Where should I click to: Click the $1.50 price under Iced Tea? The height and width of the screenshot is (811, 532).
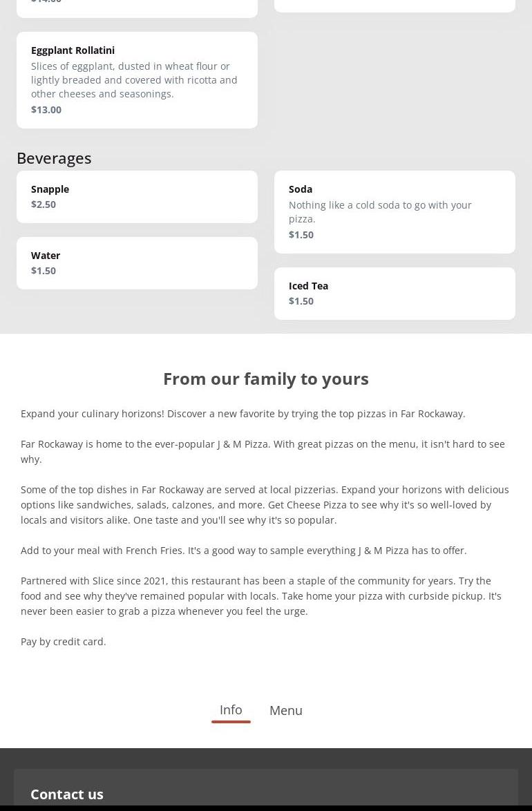pyautogui.click(x=301, y=301)
